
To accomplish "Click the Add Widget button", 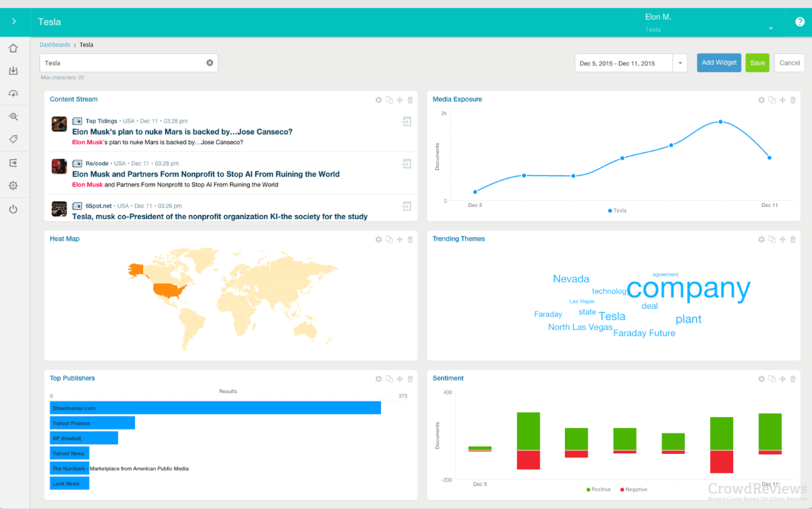I will click(719, 63).
